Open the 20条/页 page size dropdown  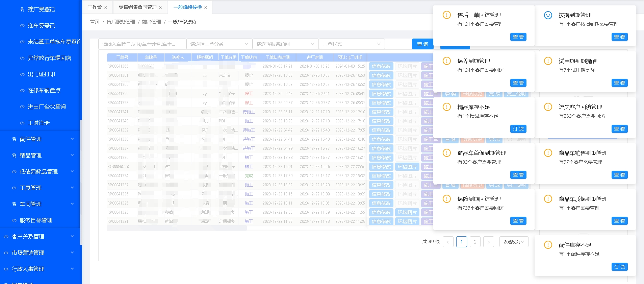[514, 242]
